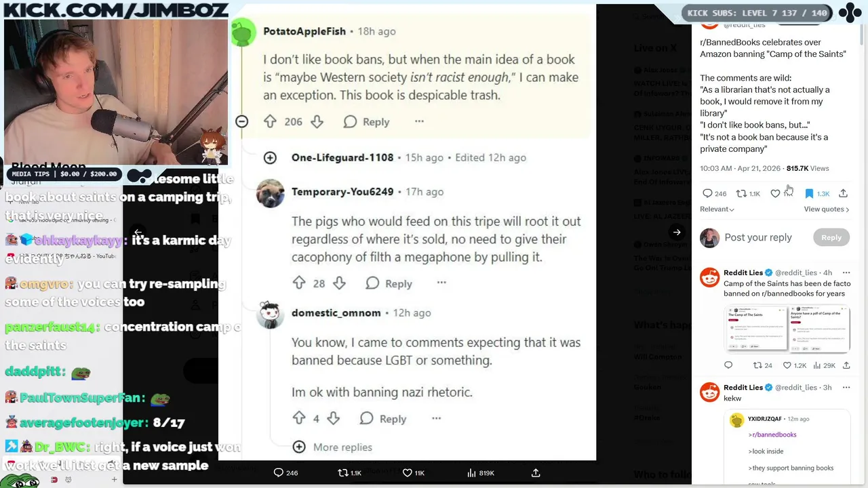The image size is (868, 488).
Task: Collapse PotatoAppleFish's comment thread
Action: click(241, 121)
